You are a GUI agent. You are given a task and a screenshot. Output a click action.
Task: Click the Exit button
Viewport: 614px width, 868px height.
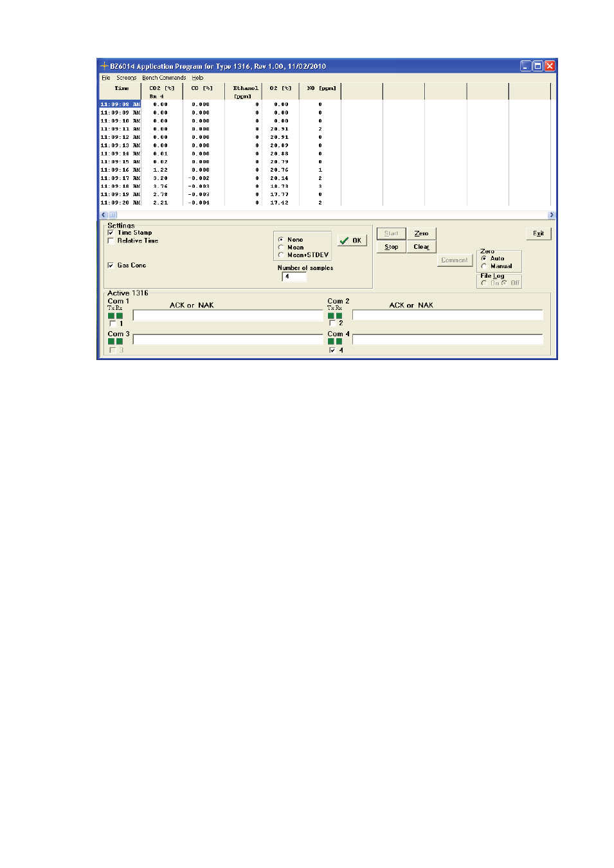click(x=539, y=233)
